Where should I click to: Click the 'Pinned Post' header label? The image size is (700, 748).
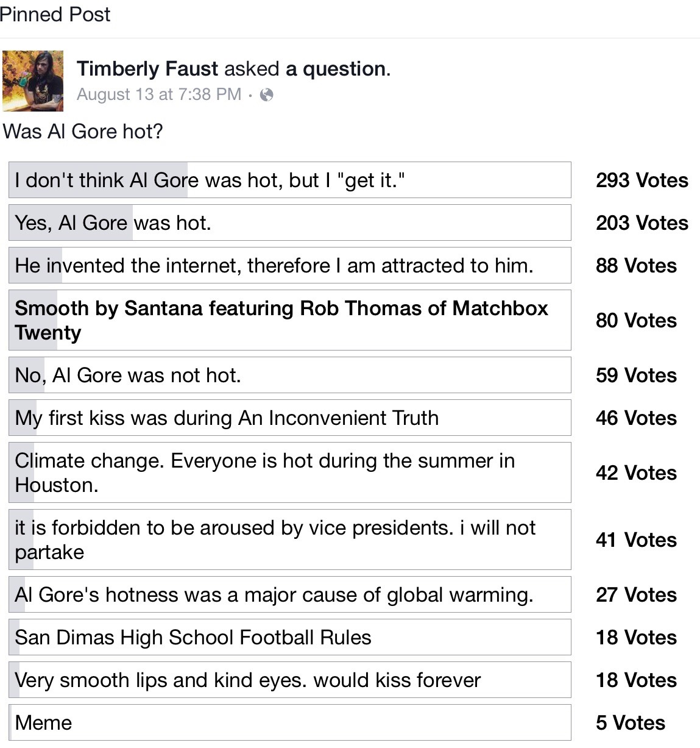(55, 14)
